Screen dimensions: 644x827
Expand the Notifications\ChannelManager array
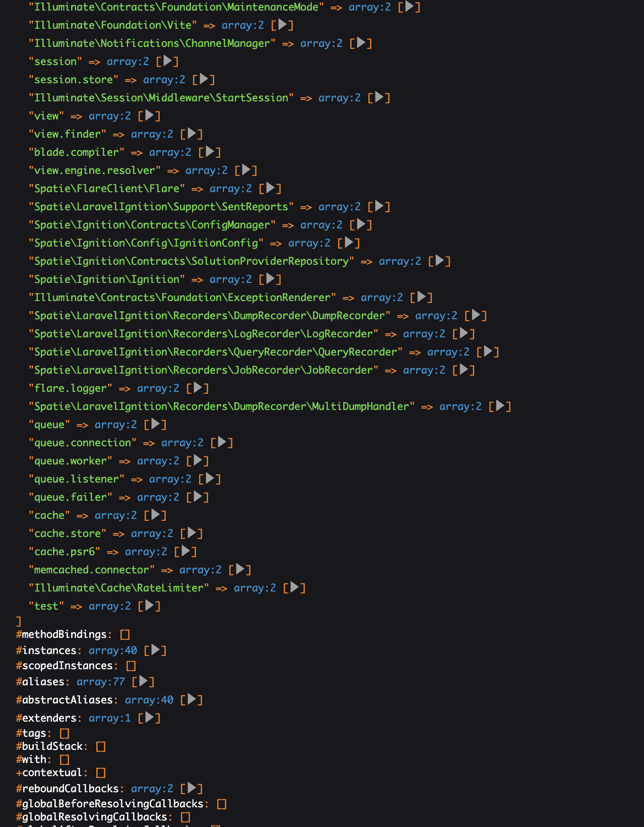pos(361,43)
